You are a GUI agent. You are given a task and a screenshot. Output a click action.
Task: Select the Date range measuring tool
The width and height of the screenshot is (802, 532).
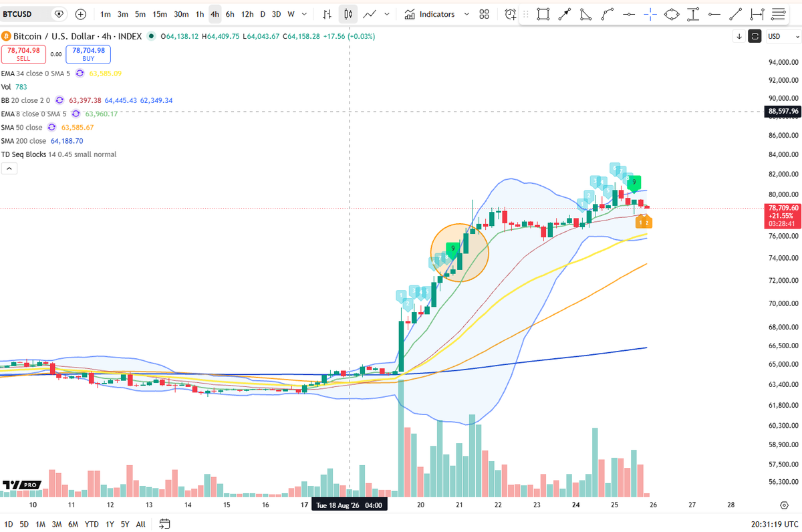(x=757, y=14)
